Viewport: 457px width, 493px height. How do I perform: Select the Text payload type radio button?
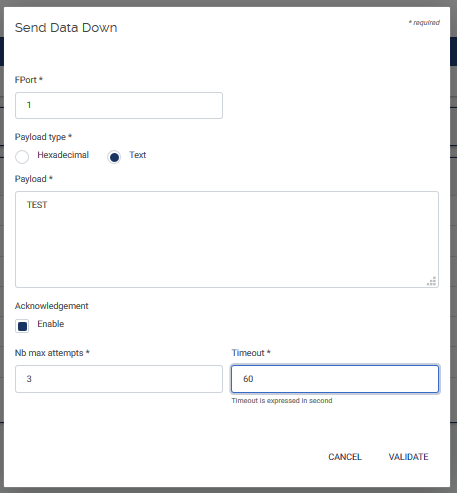pyautogui.click(x=114, y=157)
